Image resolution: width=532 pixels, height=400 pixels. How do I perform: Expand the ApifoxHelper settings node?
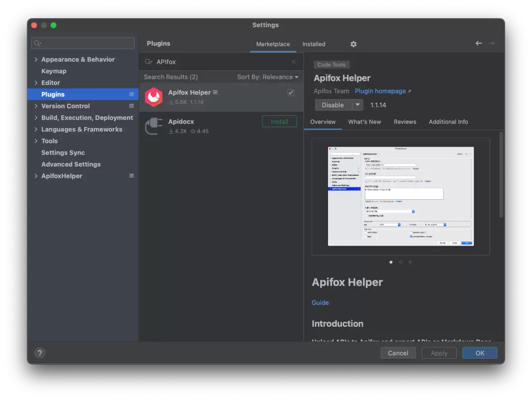tap(36, 176)
